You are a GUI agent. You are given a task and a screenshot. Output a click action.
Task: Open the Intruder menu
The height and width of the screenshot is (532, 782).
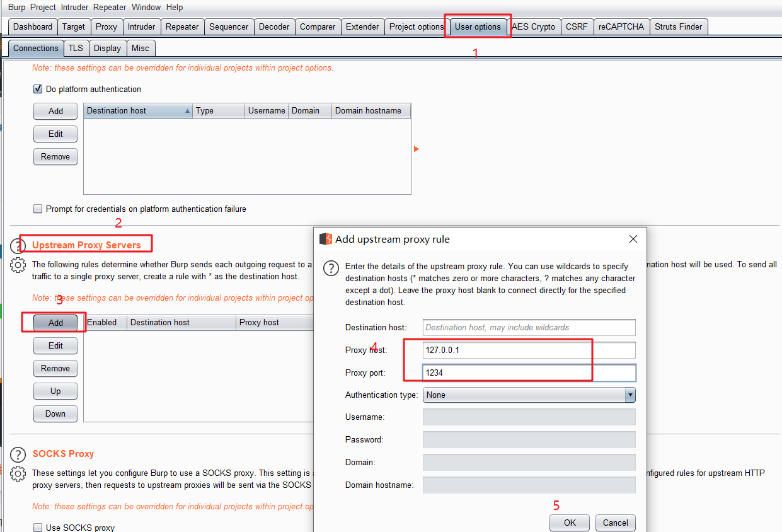tap(74, 8)
